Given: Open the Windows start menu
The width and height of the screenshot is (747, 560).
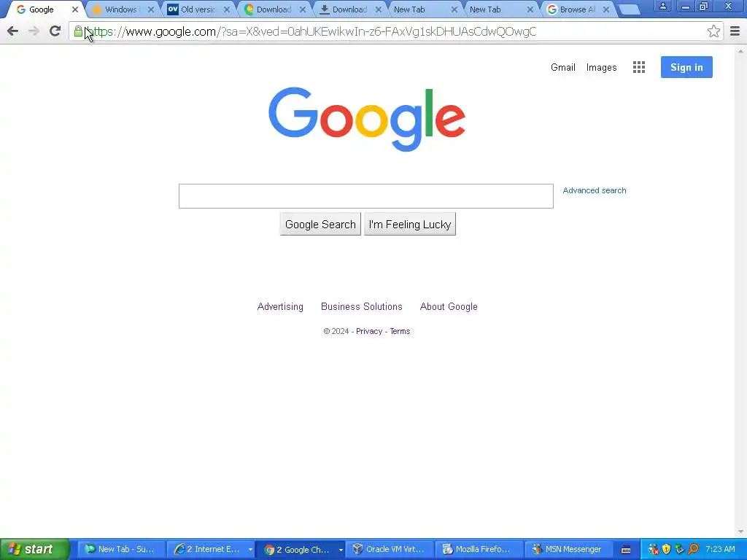Looking at the screenshot, I should pos(34,549).
